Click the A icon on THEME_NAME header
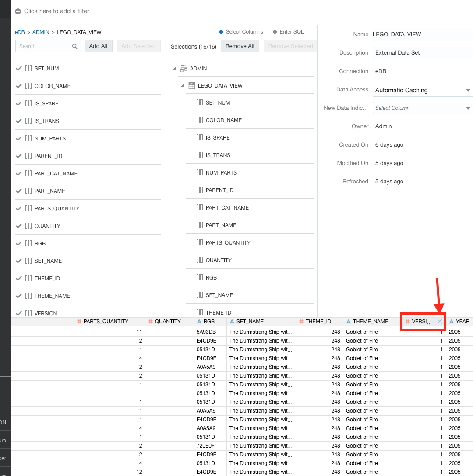This screenshot has height=476, width=473. click(x=349, y=322)
